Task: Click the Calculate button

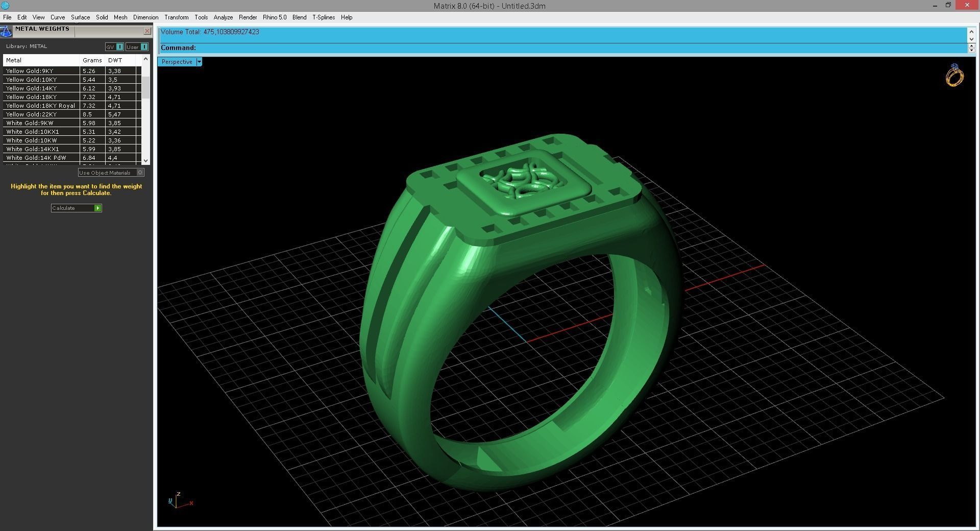Action: tap(77, 208)
